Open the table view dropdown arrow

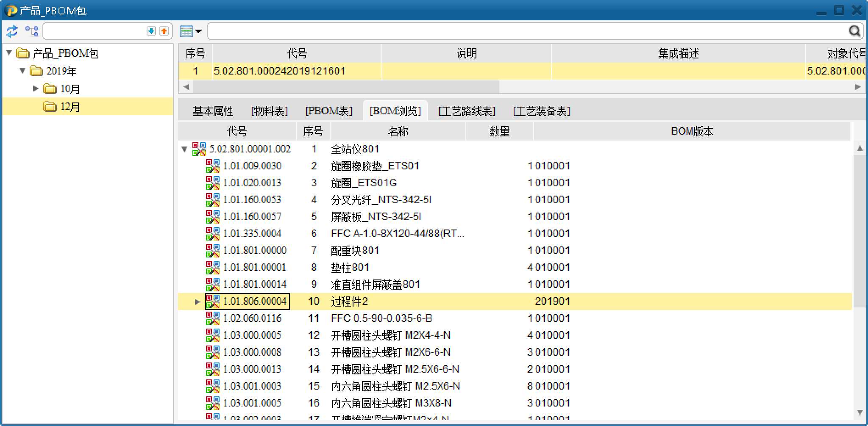(x=198, y=31)
